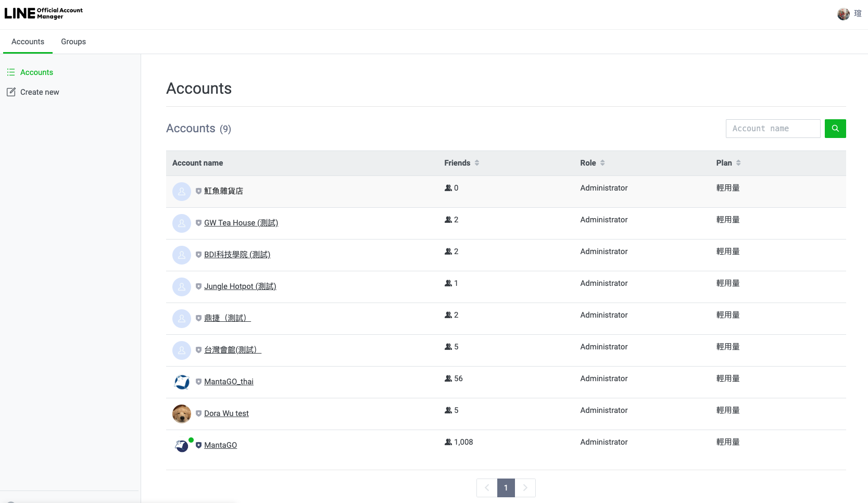The height and width of the screenshot is (503, 868).
Task: Sort accounts by Role column
Action: 602,163
